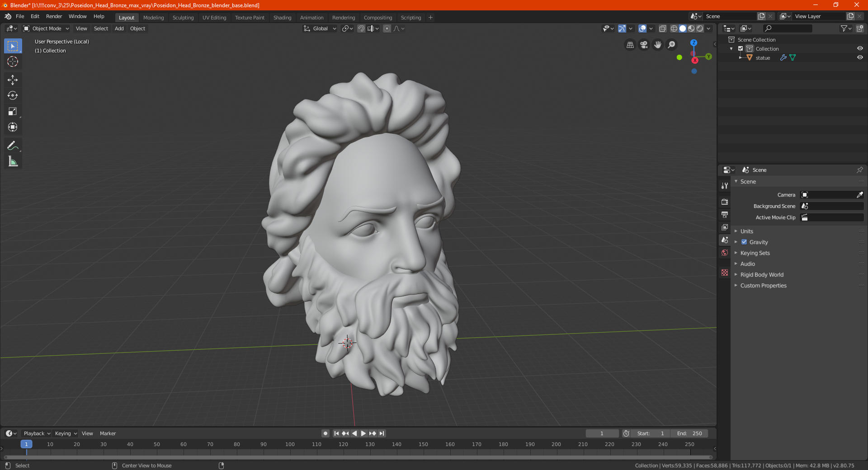868x470 pixels.
Task: Select the Scale tool
Action: (x=13, y=112)
